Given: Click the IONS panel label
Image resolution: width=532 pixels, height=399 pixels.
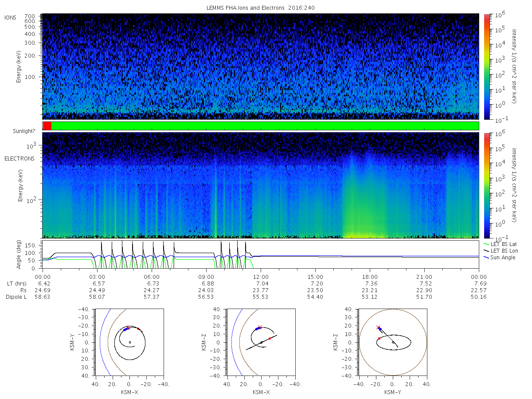Looking at the screenshot, I should click(x=11, y=17).
